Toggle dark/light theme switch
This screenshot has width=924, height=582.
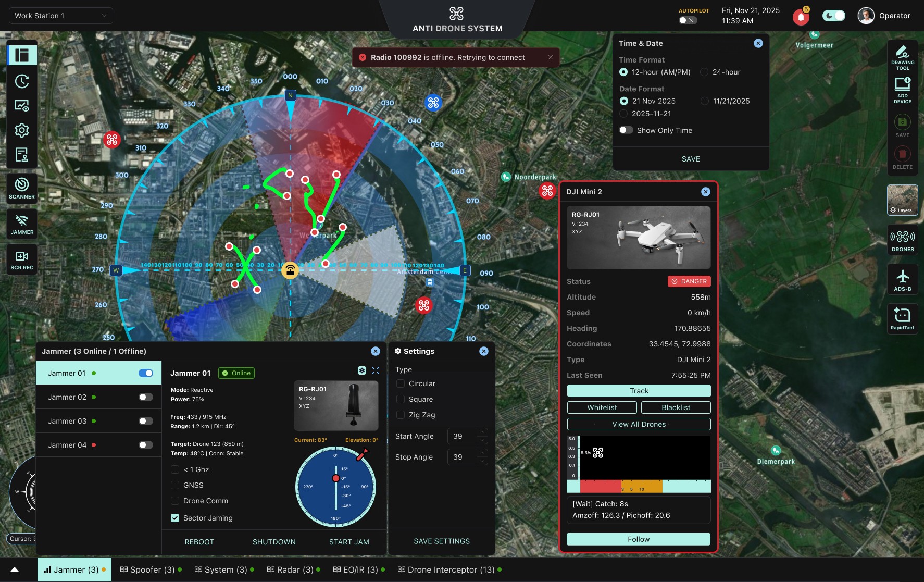[833, 16]
